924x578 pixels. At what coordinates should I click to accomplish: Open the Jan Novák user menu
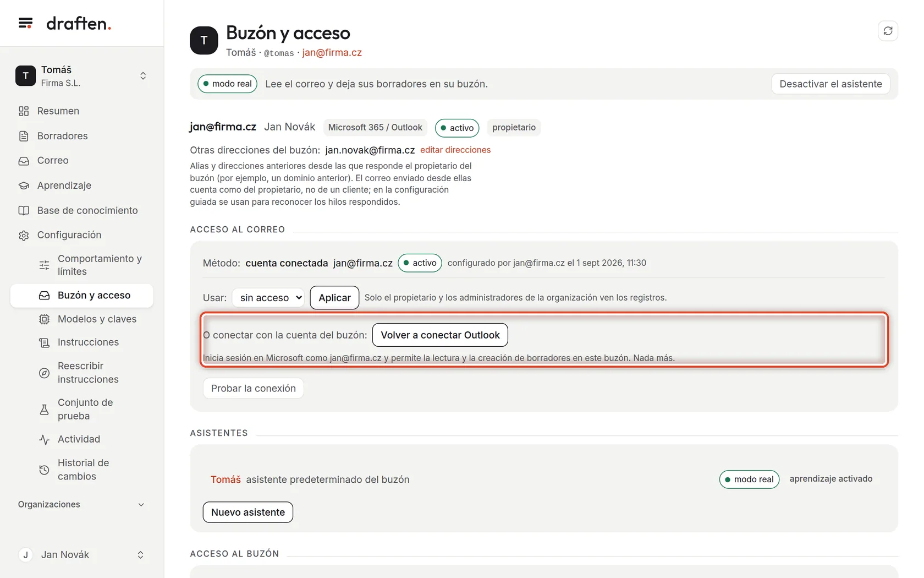point(81,555)
